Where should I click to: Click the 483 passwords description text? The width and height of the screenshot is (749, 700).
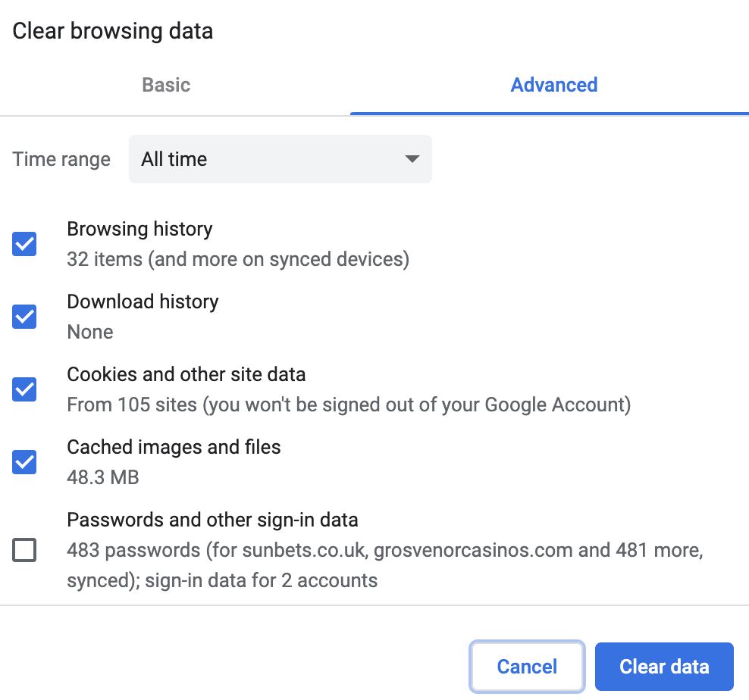click(385, 565)
